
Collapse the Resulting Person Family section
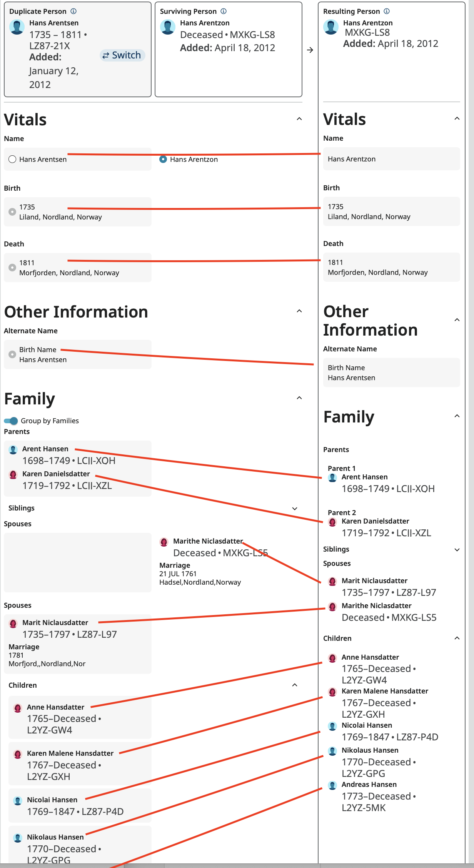pyautogui.click(x=457, y=416)
